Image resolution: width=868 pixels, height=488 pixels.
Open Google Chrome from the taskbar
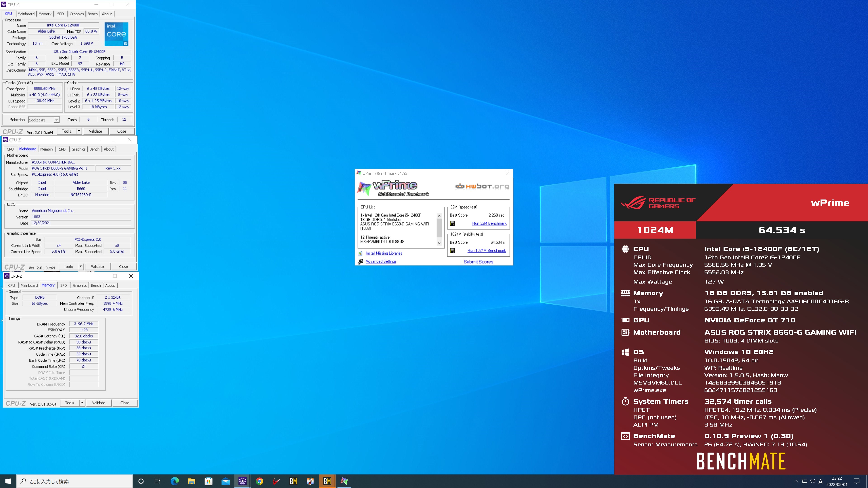pos(259,481)
